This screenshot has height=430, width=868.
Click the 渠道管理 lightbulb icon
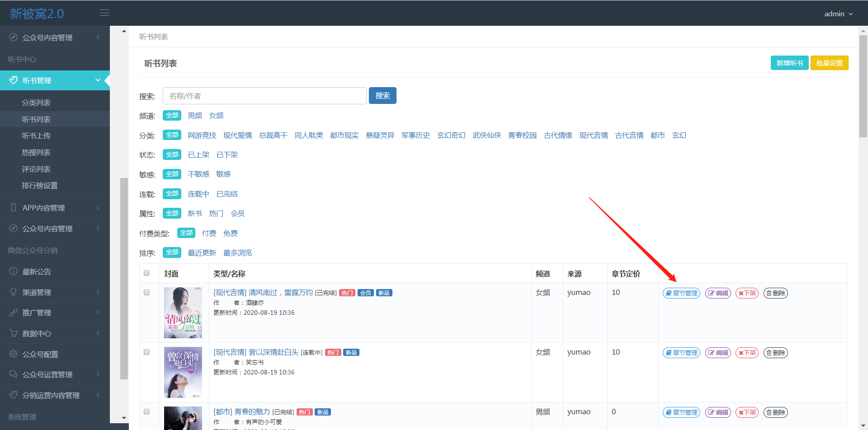click(x=14, y=292)
